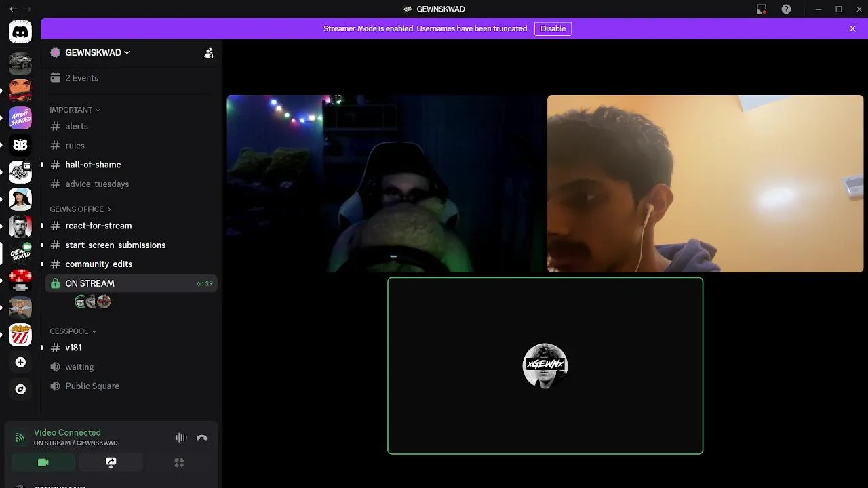This screenshot has width=868, height=488.
Task: Click Add a Server plus icon
Action: click(20, 363)
